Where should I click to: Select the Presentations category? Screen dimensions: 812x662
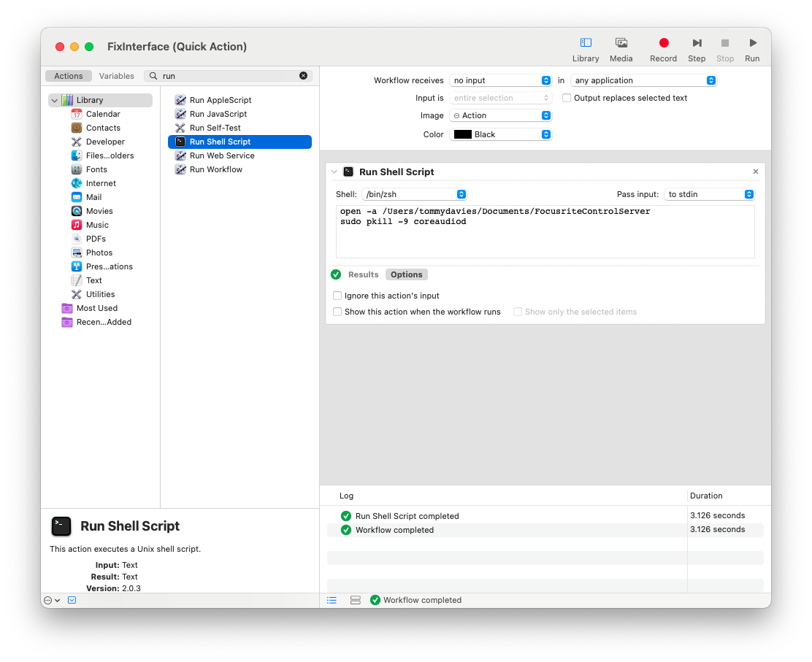pos(109,266)
